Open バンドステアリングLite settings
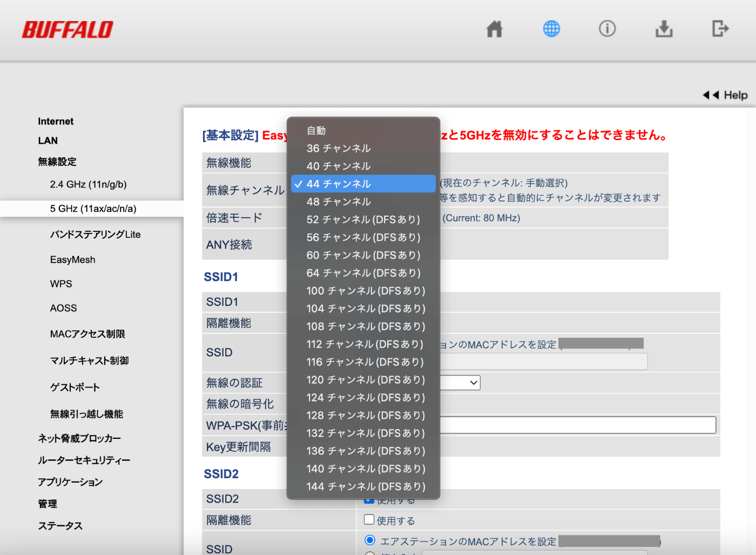The height and width of the screenshot is (555, 756). click(x=96, y=235)
